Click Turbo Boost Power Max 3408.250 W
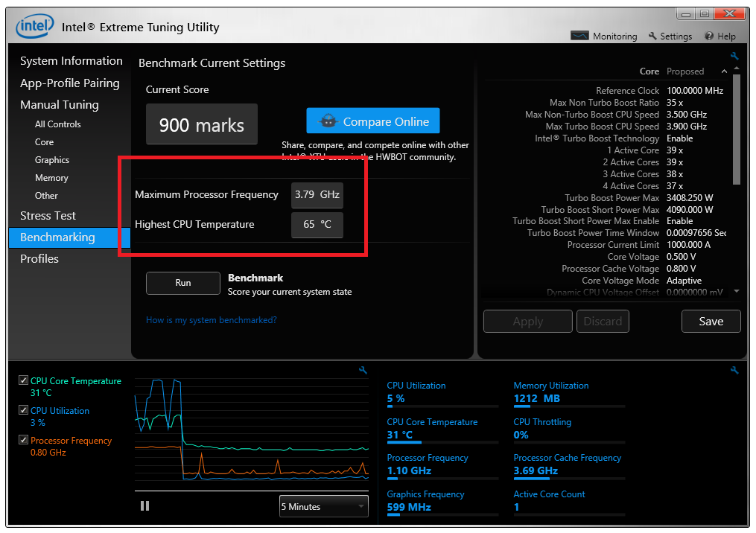Screen dimensions: 756x533 click(690, 197)
